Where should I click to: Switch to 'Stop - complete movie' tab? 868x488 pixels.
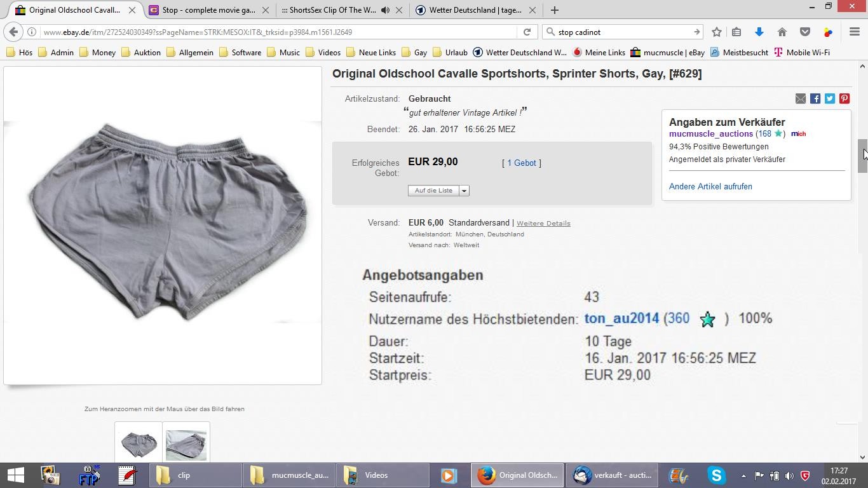[x=208, y=10]
